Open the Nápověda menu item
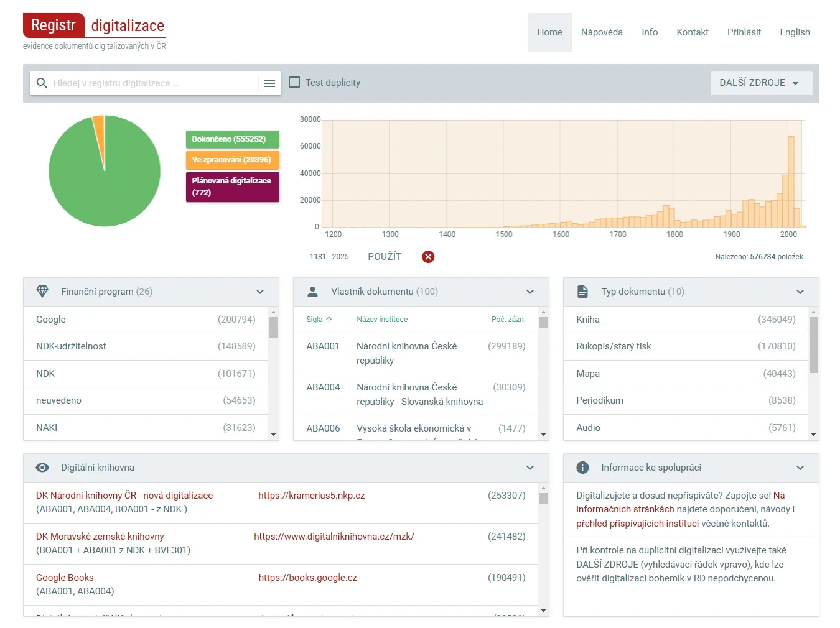This screenshot has height=628, width=840. click(601, 32)
